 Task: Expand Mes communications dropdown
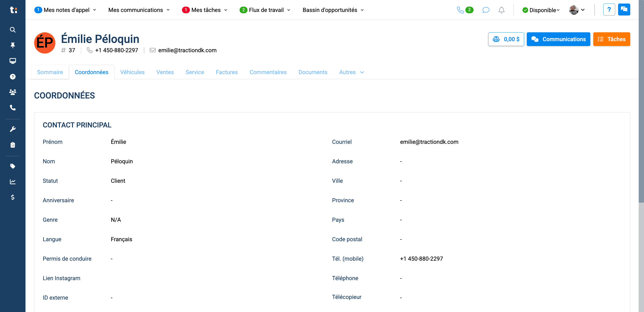click(x=139, y=10)
